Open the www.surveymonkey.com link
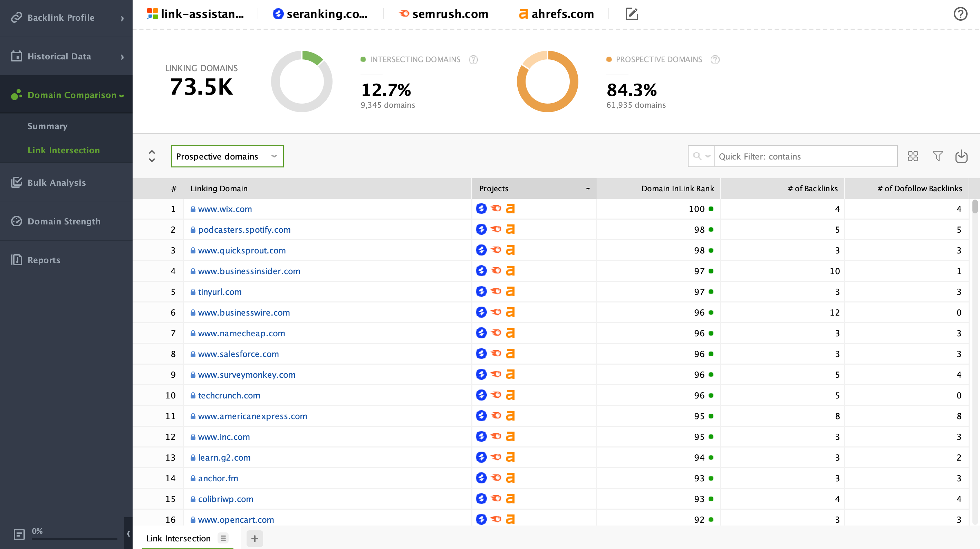 [x=247, y=374]
